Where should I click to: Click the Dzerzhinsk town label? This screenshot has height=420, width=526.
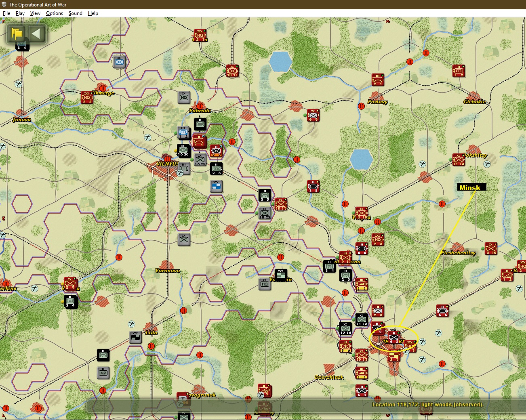click(x=329, y=377)
